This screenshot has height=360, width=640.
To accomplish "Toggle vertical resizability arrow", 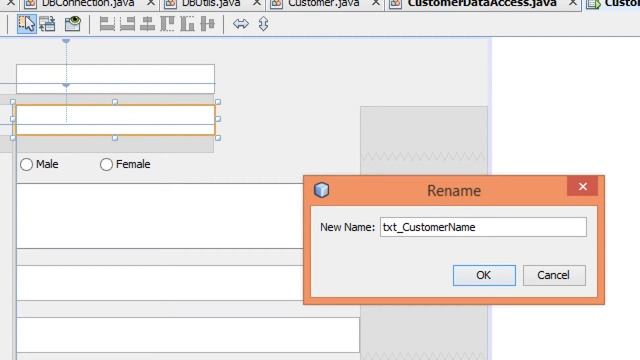I will tap(263, 24).
